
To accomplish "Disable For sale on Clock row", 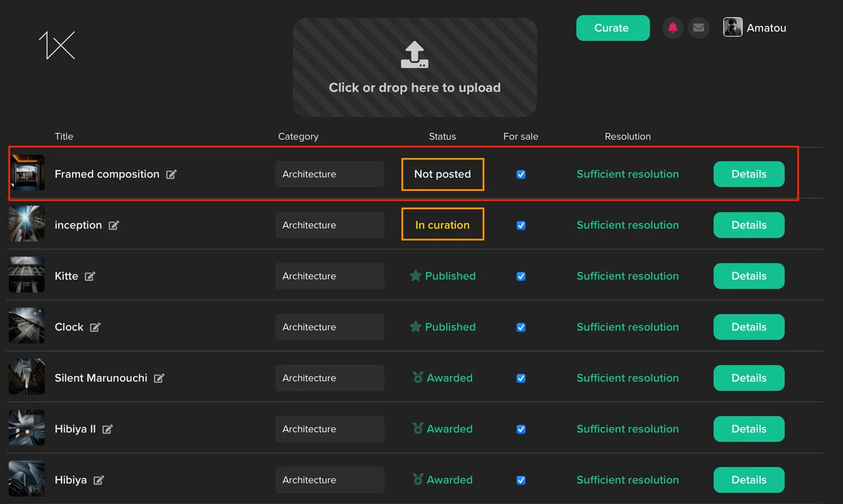I will (x=521, y=327).
